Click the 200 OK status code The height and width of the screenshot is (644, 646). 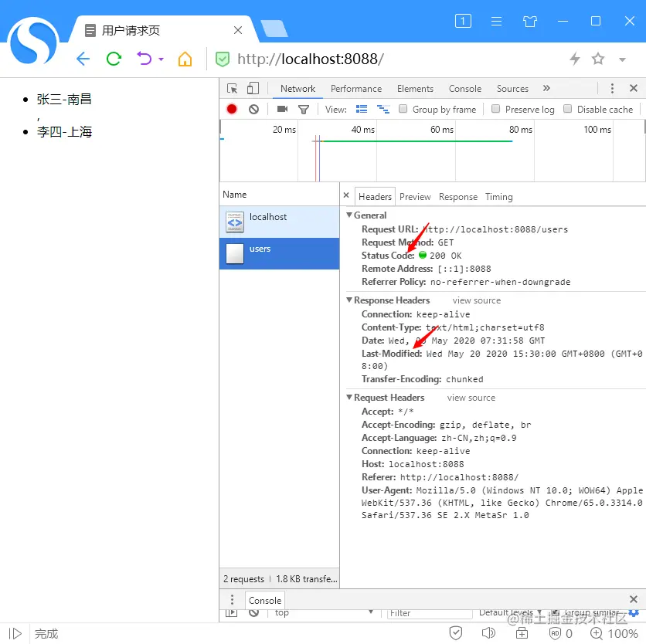[x=445, y=256]
